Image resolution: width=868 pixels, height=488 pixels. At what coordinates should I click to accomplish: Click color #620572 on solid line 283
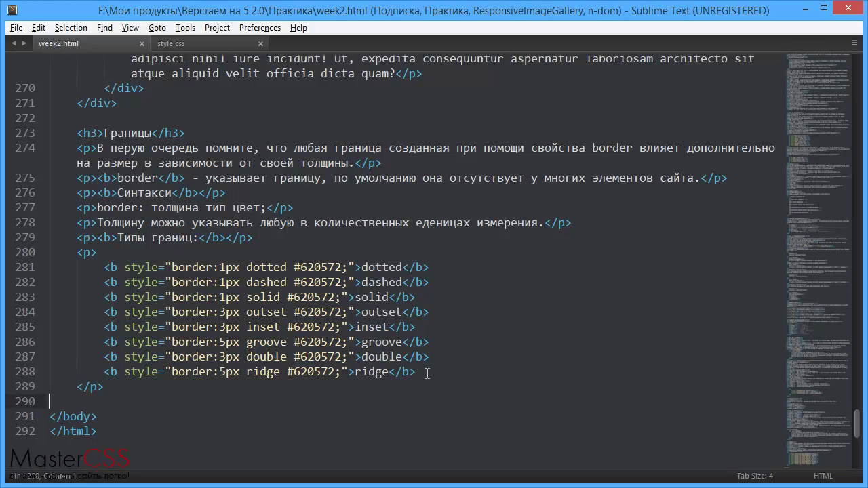[311, 297]
